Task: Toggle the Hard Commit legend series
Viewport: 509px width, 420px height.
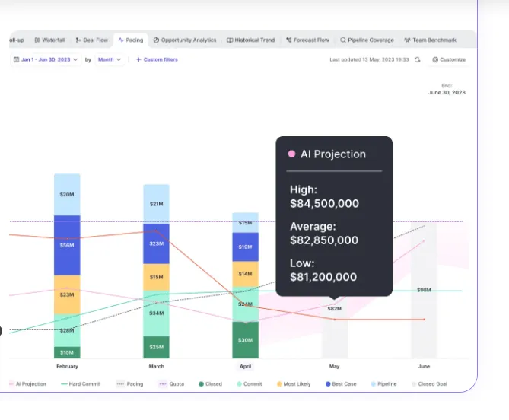Action: 81,384
